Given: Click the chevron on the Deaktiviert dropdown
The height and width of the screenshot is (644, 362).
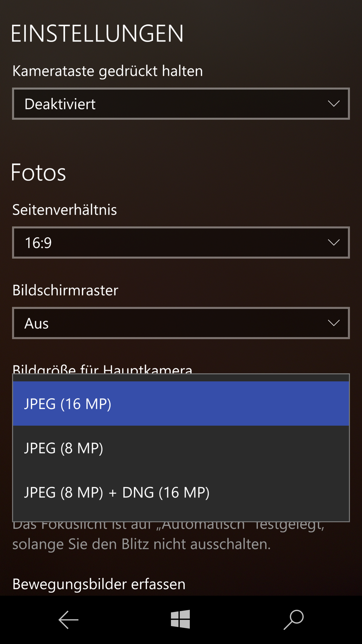Looking at the screenshot, I should point(334,103).
